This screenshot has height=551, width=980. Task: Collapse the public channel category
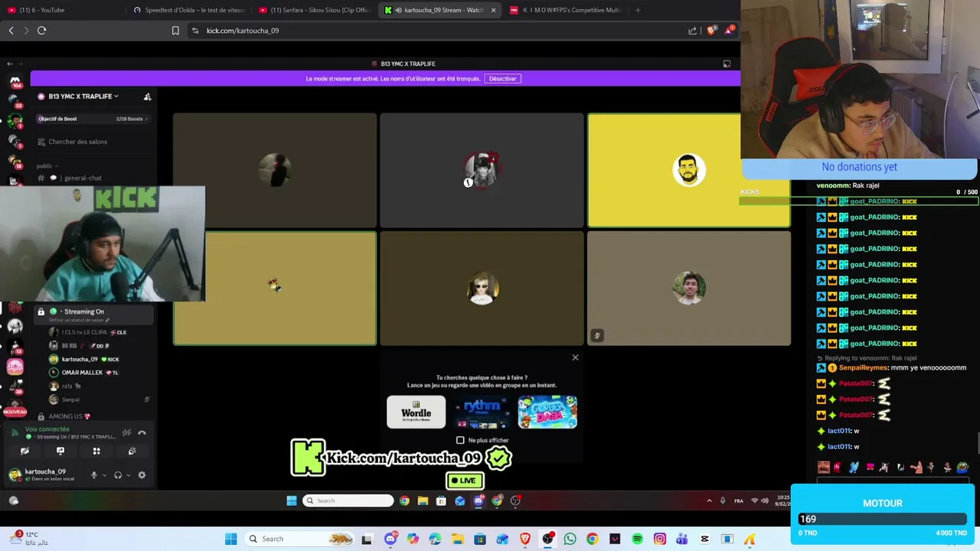(47, 166)
